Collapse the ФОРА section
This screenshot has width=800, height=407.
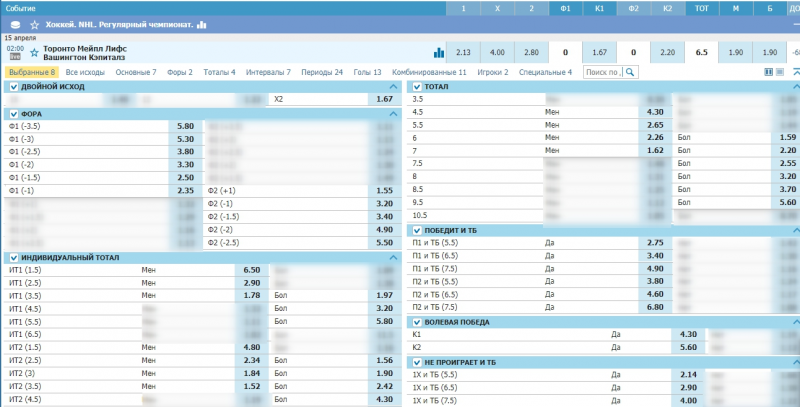[394, 114]
